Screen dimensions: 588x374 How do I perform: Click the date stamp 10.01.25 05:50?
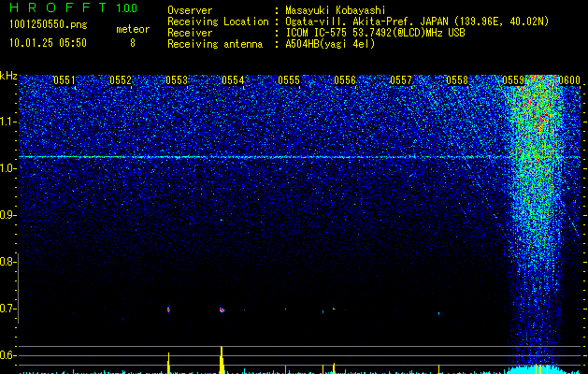point(48,43)
